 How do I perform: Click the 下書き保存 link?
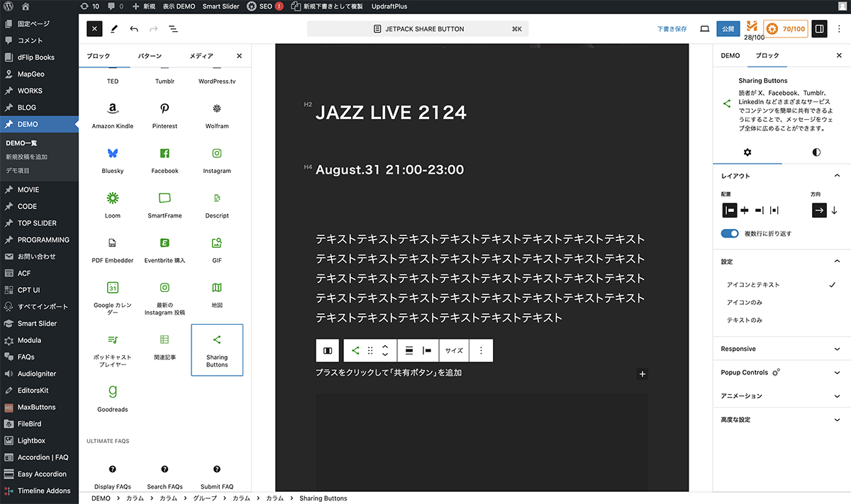tap(671, 29)
